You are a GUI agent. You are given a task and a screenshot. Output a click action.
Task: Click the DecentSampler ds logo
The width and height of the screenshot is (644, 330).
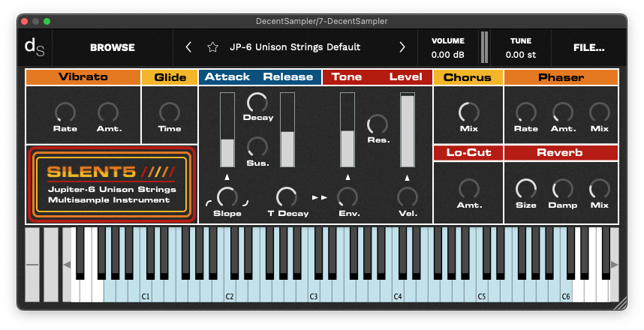[35, 47]
